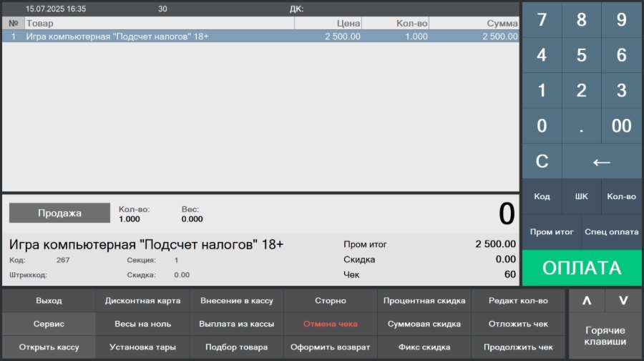Select receipt row 'Игра компьютерная "Подсчет налогов" 18+'
This screenshot has height=361, width=644.
point(260,37)
